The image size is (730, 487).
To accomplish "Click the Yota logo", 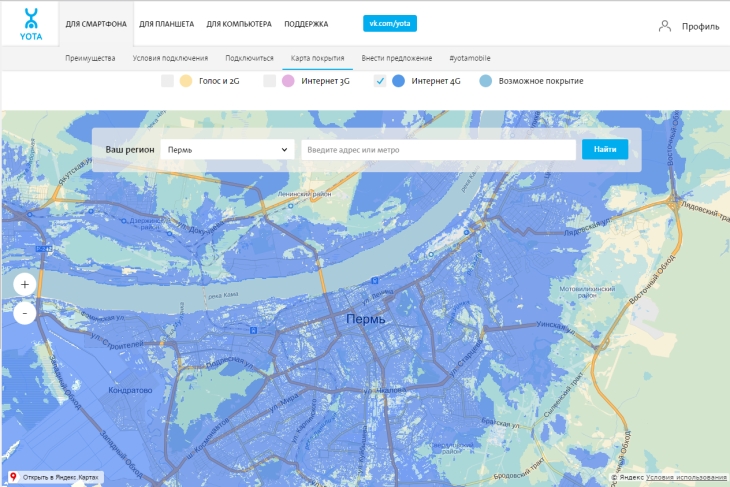I will point(31,24).
